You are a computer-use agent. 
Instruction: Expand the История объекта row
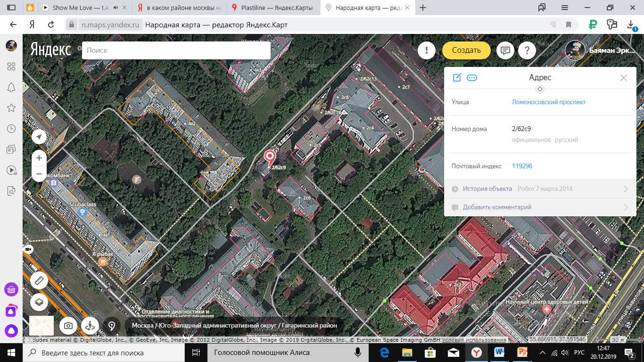pyautogui.click(x=540, y=189)
